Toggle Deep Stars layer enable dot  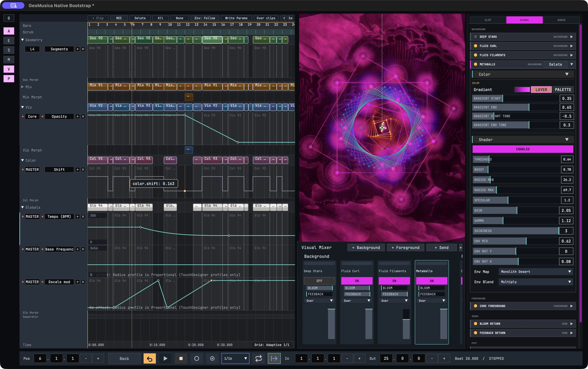[x=476, y=37]
